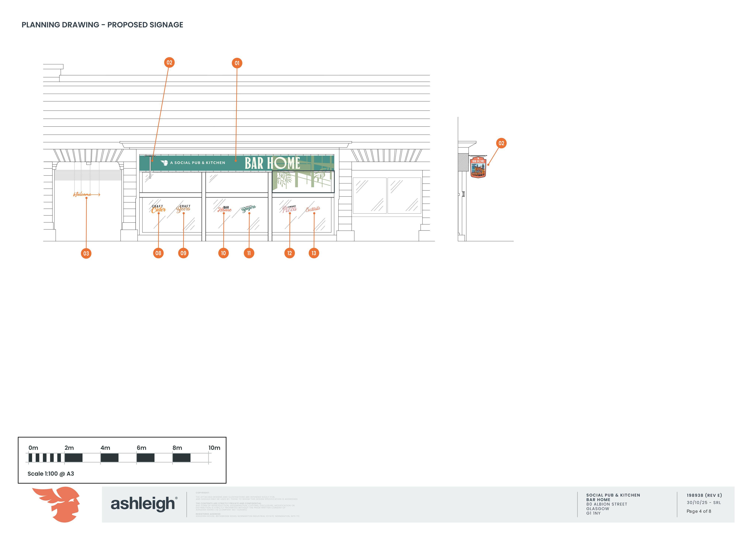Click 'A SOCIAL PUB & KITCHEN' on the fascia
Image resolution: width=756 pixels, height=535 pixels.
pos(197,163)
